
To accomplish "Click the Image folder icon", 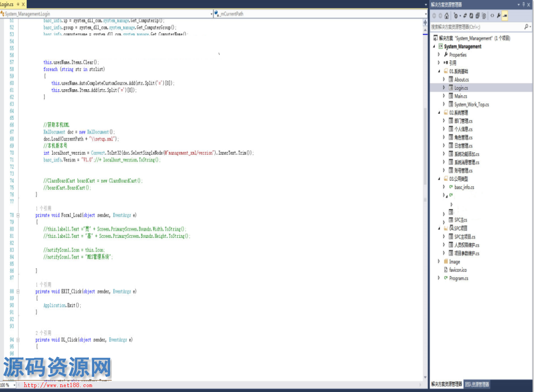I will [x=446, y=261].
